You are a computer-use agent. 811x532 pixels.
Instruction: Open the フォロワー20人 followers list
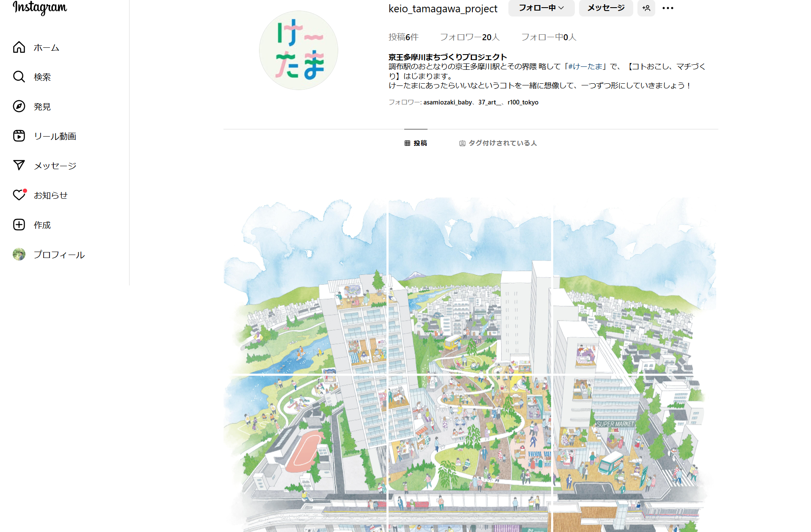[x=469, y=37]
